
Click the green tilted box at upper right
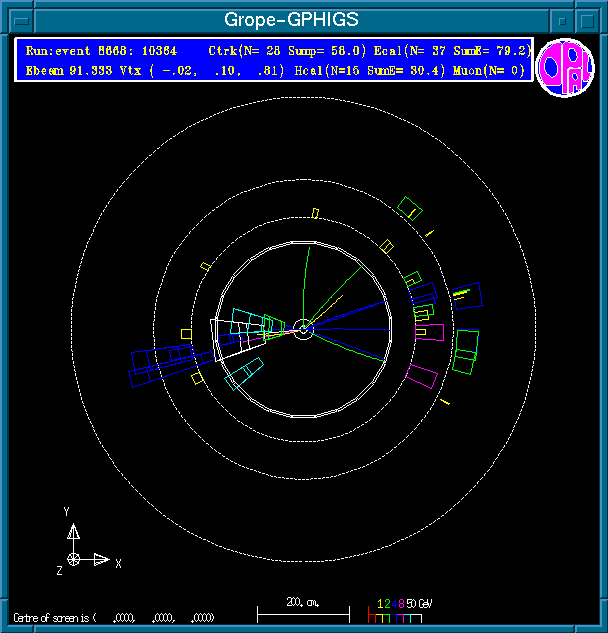point(411,208)
